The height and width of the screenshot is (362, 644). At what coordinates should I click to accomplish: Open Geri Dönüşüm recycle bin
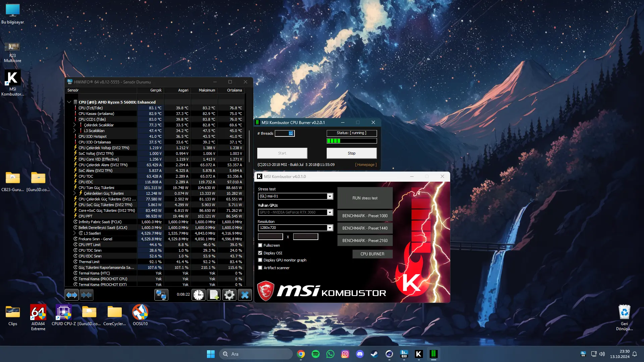click(624, 317)
